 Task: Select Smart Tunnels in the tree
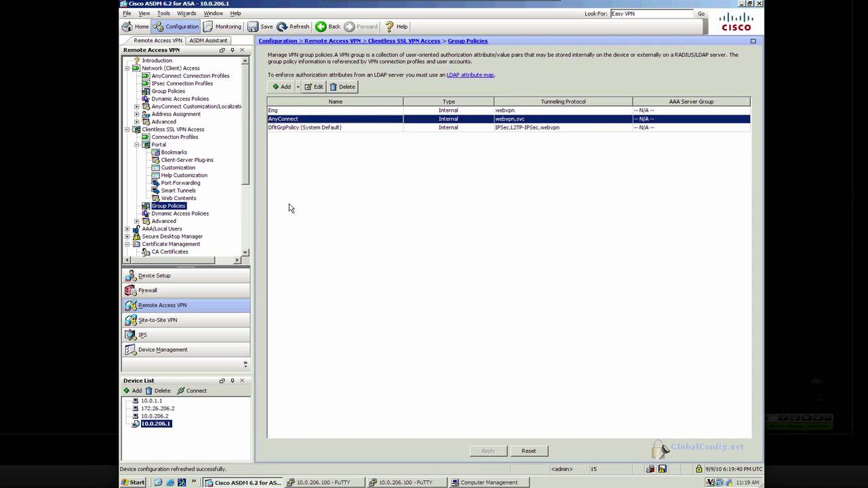point(178,190)
